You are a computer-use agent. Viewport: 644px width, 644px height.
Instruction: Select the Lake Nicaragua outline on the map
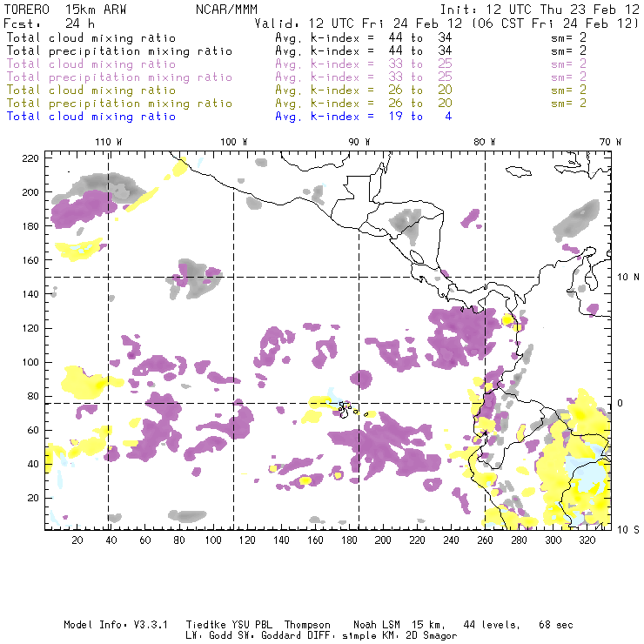[417, 257]
